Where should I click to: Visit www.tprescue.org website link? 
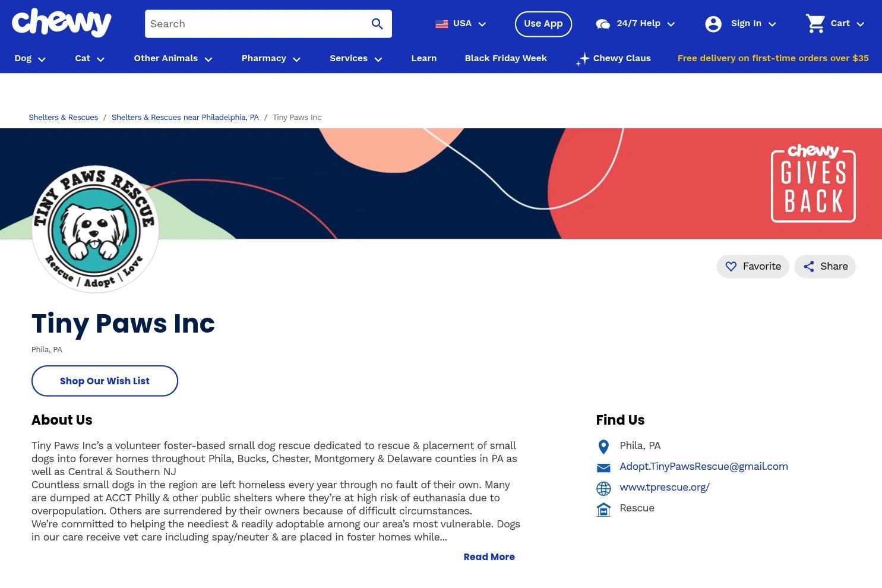665,488
